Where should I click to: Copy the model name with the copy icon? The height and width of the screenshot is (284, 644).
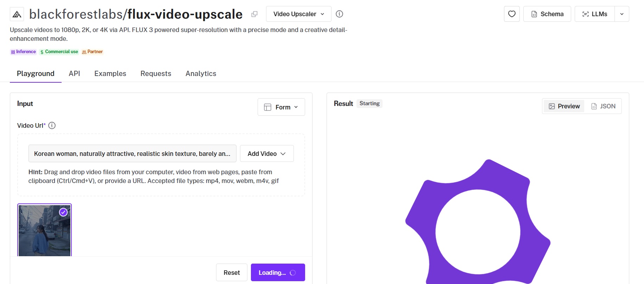[x=254, y=14]
